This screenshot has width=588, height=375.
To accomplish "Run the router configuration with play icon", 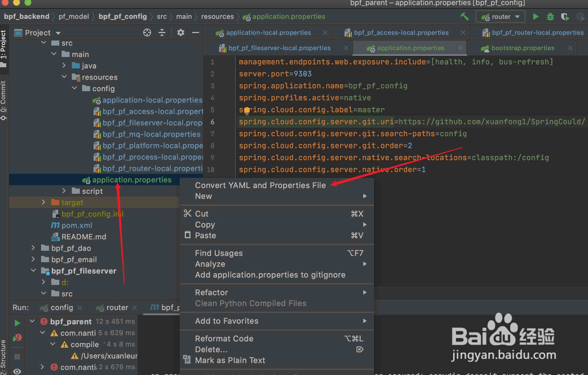I will coord(536,17).
